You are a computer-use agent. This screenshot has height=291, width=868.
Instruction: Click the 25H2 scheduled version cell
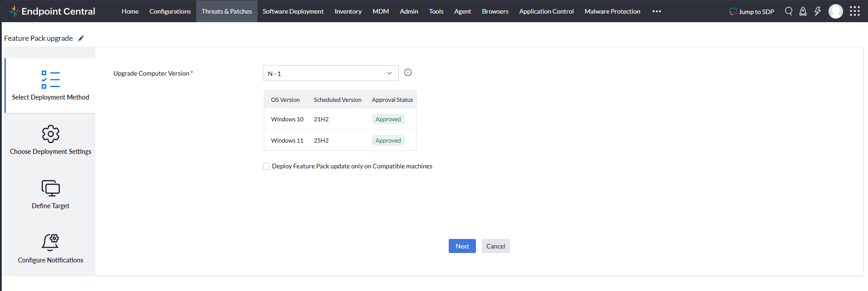(321, 141)
